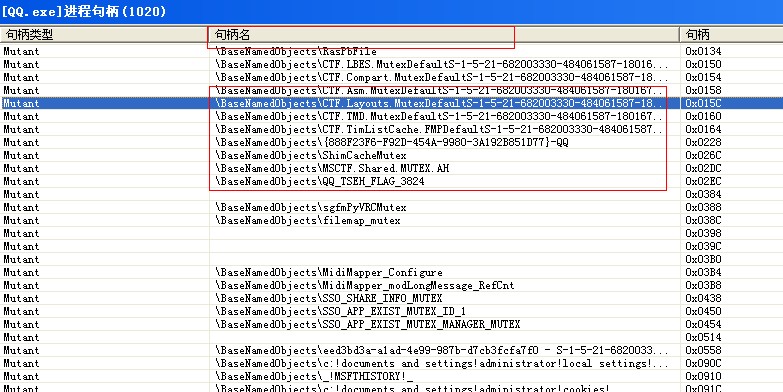The height and width of the screenshot is (392, 783).
Task: Sort by the 句柄 column header
Action: point(732,34)
